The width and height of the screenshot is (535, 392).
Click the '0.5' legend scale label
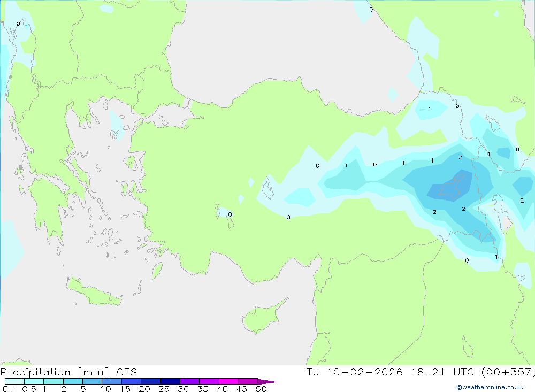[29, 389]
